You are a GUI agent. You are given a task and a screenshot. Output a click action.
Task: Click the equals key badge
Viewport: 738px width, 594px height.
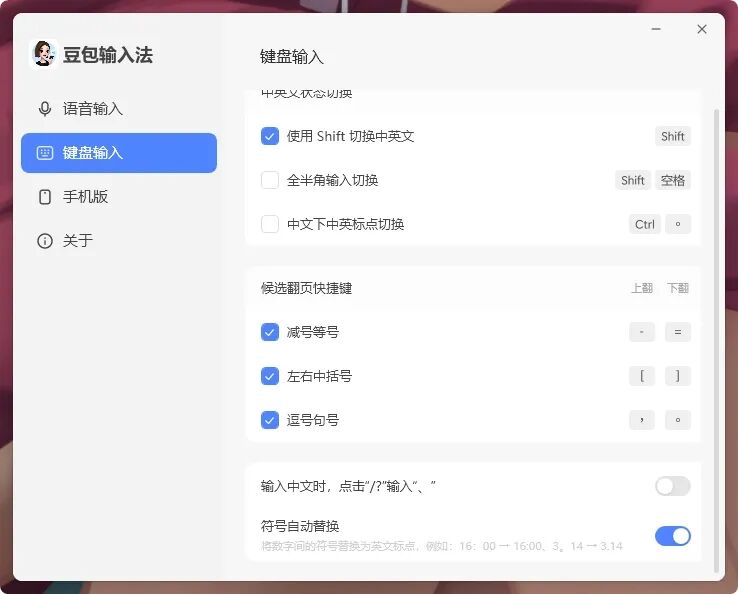tap(678, 332)
